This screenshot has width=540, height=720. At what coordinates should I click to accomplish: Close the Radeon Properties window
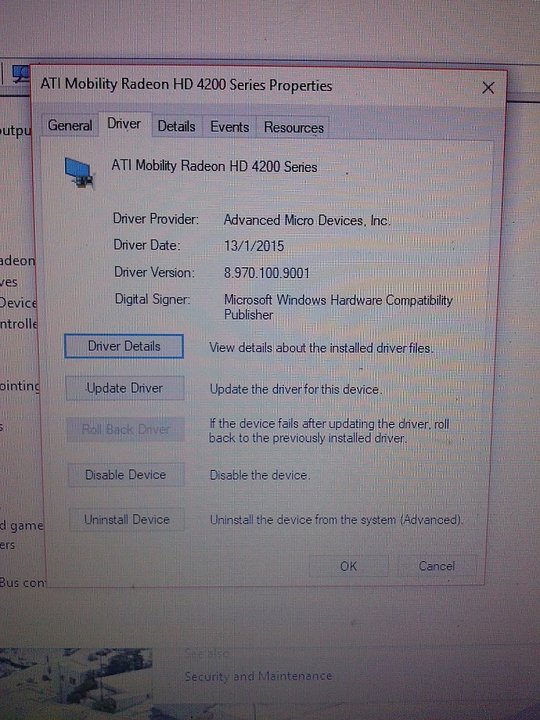click(x=488, y=88)
